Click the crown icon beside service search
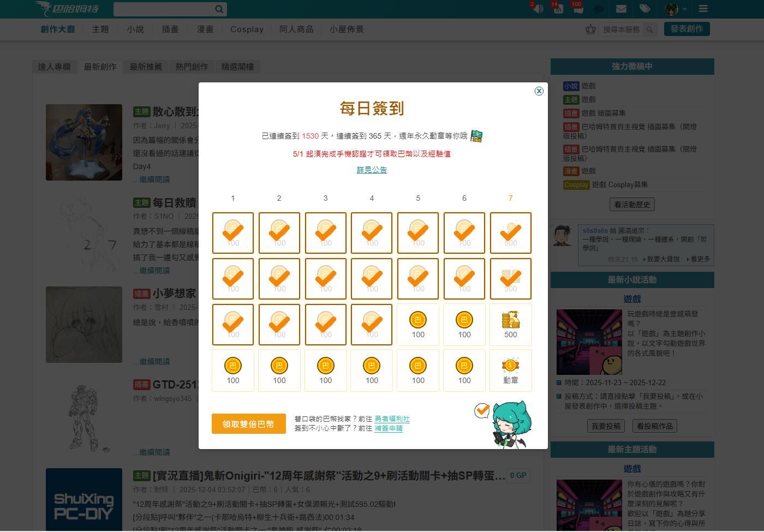The height and width of the screenshot is (532, 764). [x=590, y=29]
